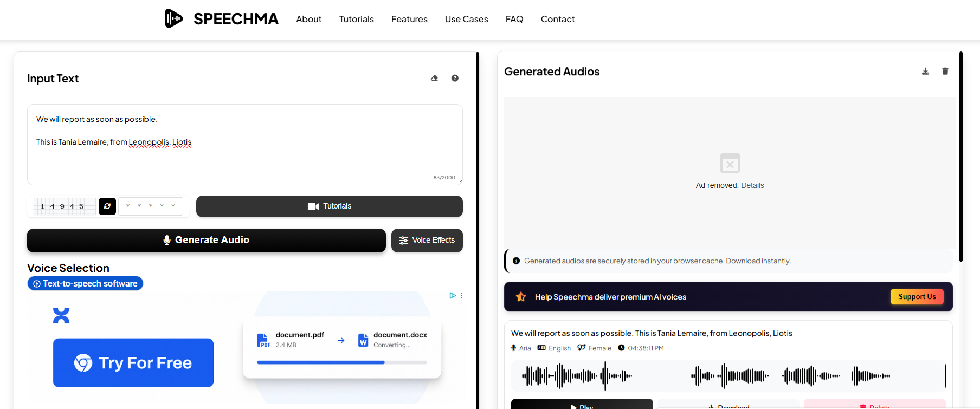Click the Speechma logo icon
980x409 pixels.
[173, 18]
